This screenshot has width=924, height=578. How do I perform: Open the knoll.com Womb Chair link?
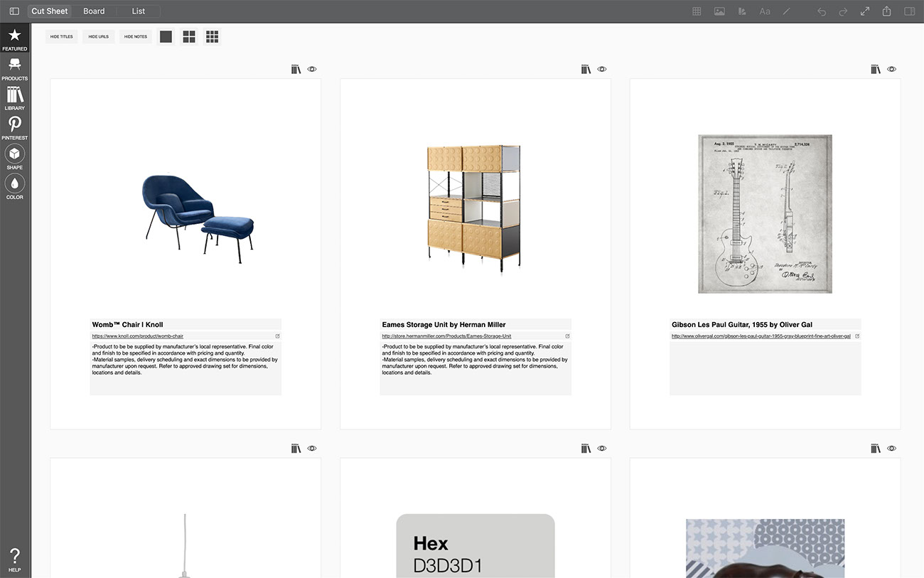(x=138, y=336)
